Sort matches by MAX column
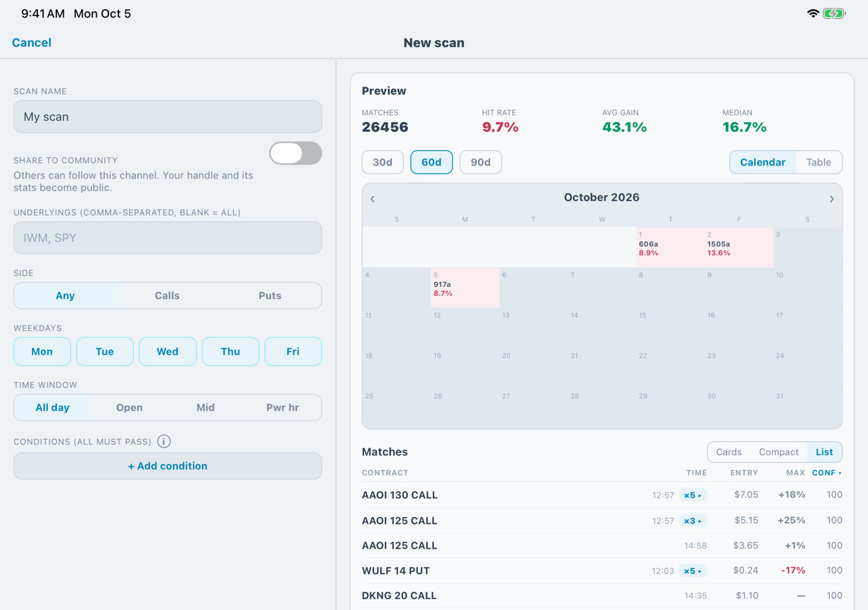Viewport: 868px width, 610px height. click(795, 472)
